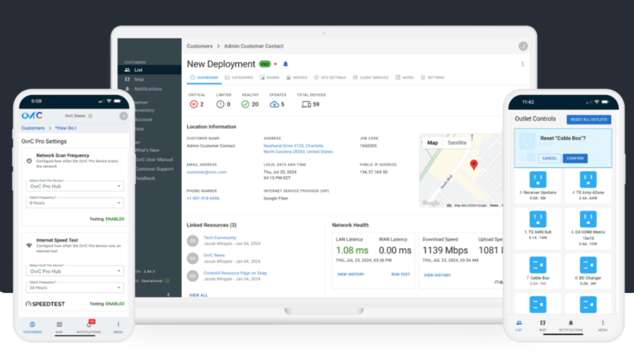Viewport: 634px width, 364px height.
Task: Switch to the Devices tab
Action: (x=297, y=78)
